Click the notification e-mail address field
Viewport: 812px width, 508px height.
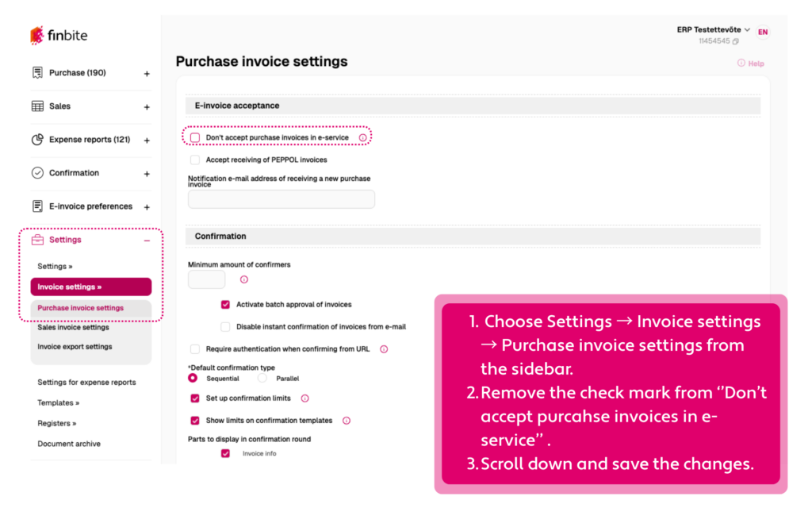(x=281, y=199)
